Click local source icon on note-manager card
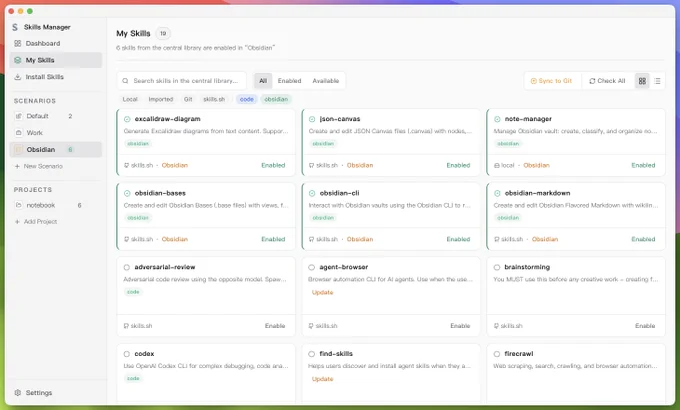680x410 pixels. point(497,165)
